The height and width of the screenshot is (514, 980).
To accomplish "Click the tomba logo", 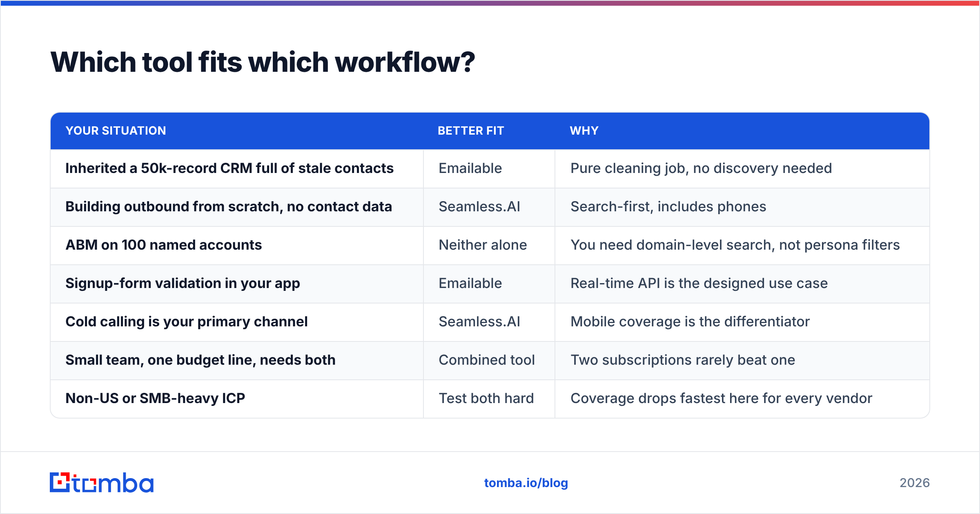I will point(102,483).
